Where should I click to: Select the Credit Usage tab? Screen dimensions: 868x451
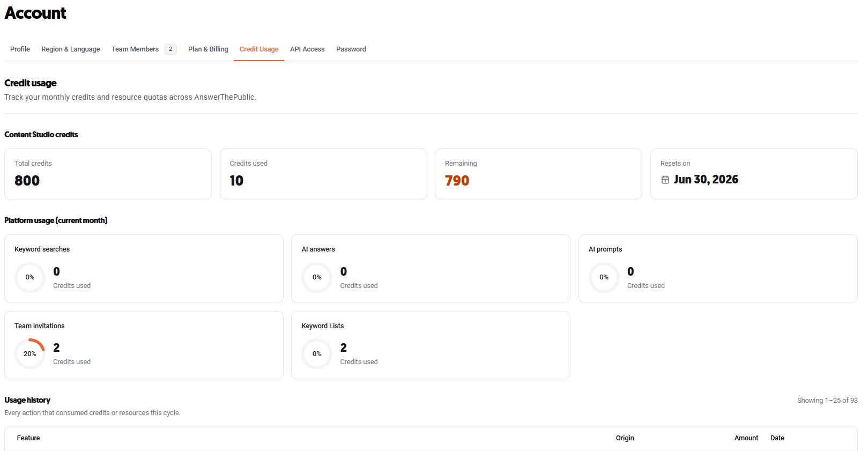[x=259, y=49]
